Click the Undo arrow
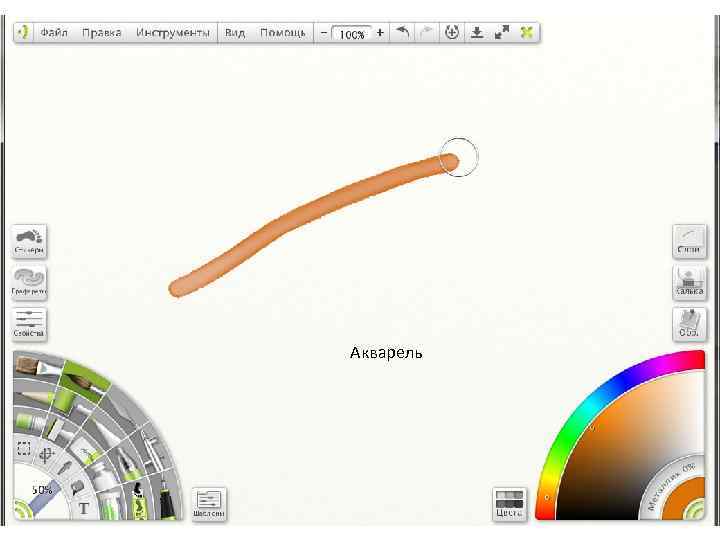The image size is (720, 540). point(402,33)
